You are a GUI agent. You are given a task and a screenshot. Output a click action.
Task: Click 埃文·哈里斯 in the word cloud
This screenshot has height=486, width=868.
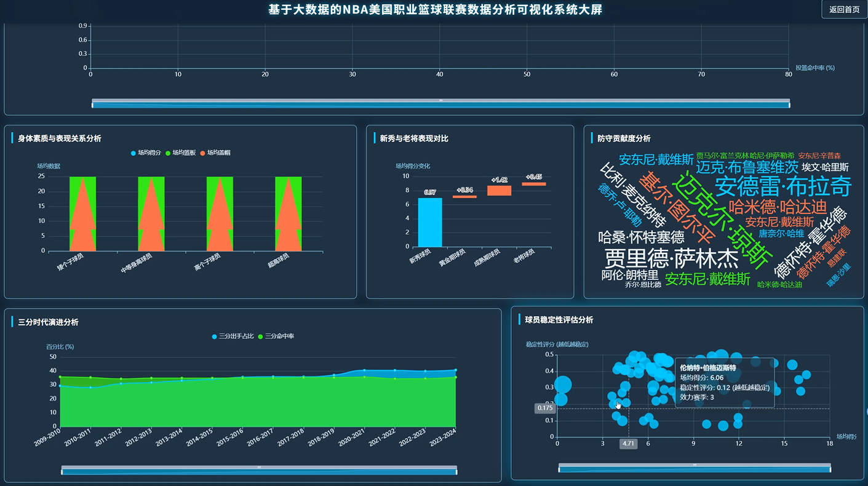tap(825, 167)
